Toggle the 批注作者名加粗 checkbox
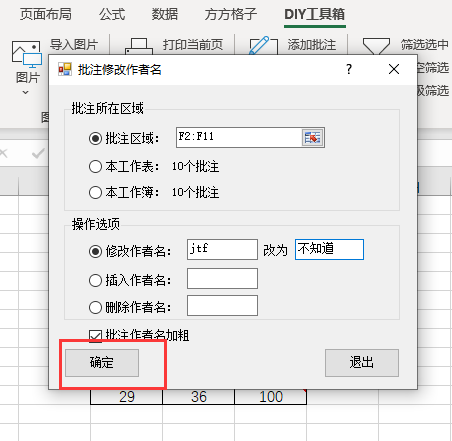The height and width of the screenshot is (441, 452). [x=95, y=336]
